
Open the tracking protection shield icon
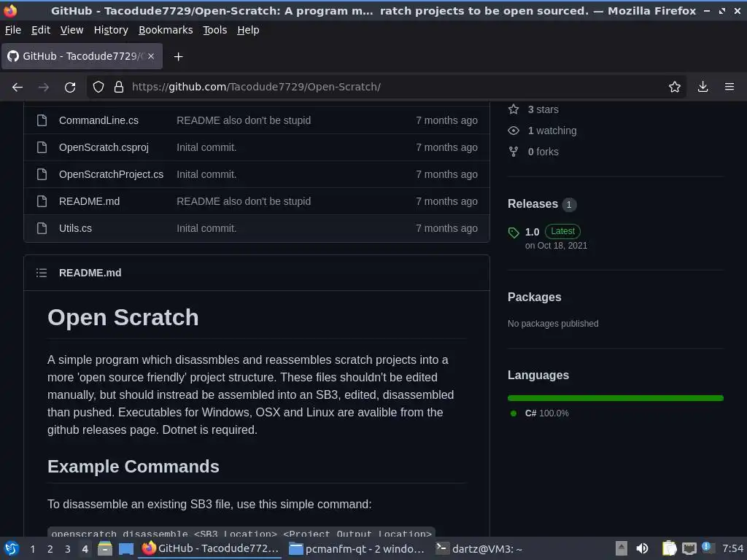98,87
